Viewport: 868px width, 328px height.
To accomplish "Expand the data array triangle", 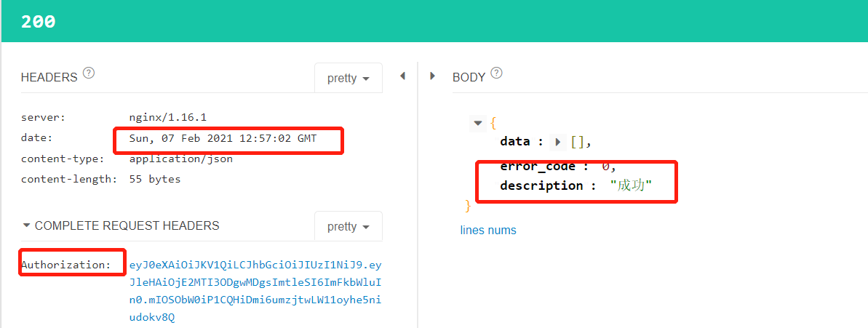I will pos(557,143).
